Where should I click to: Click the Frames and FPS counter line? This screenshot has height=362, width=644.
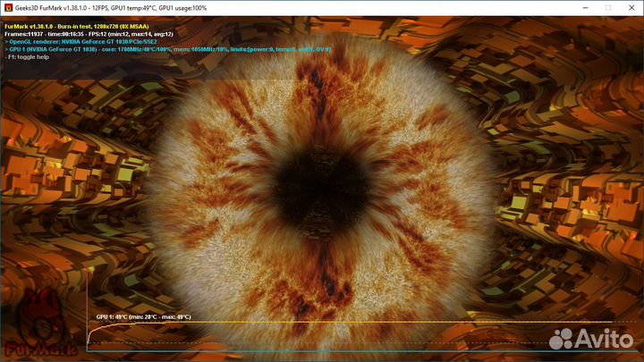point(100,34)
